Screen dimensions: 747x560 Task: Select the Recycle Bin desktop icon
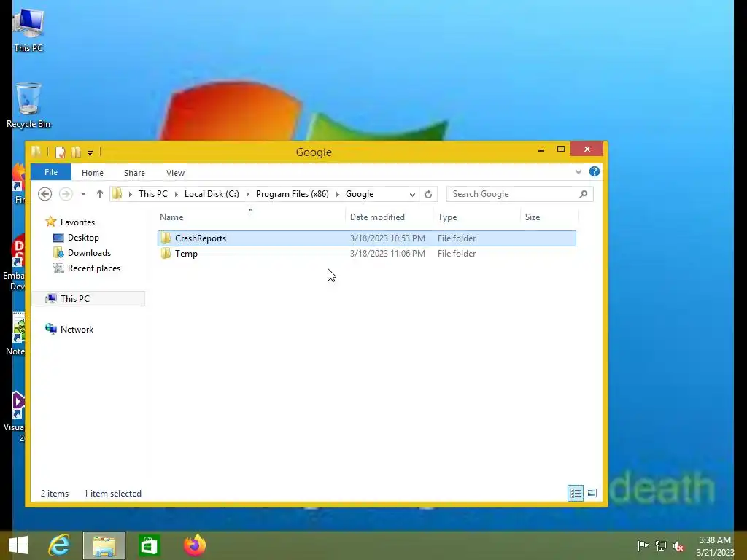tap(28, 106)
